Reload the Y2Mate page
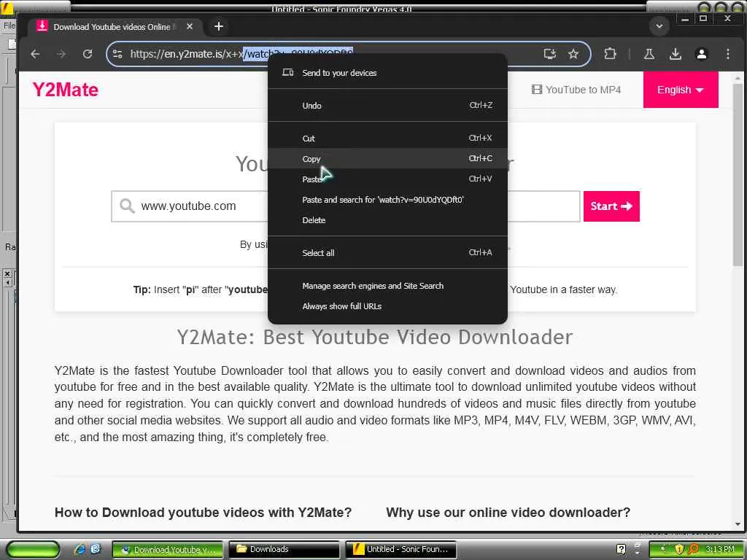Screen dimensions: 747x560 click(x=88, y=54)
